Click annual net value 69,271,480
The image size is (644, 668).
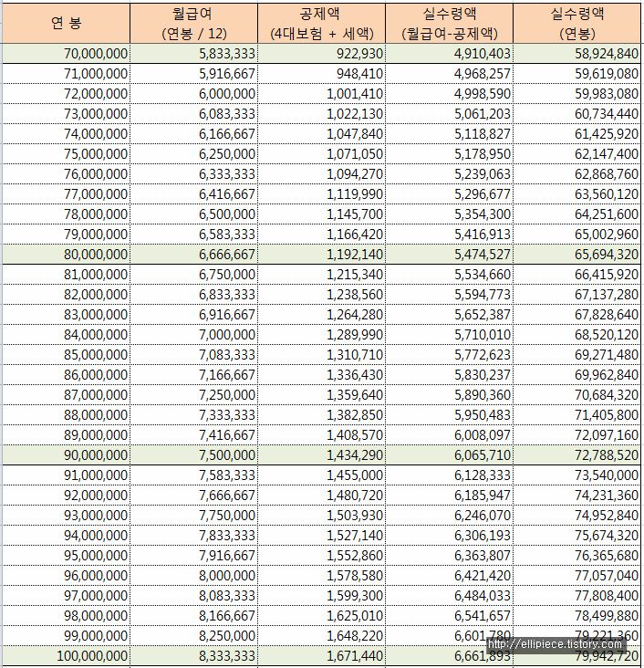[577, 354]
